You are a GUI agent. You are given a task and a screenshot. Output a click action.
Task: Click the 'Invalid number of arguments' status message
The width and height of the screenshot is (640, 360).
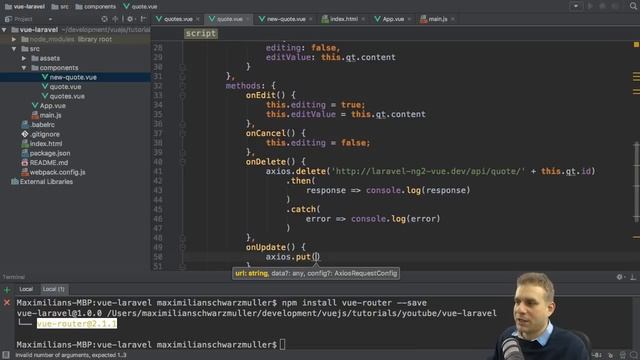(x=71, y=356)
